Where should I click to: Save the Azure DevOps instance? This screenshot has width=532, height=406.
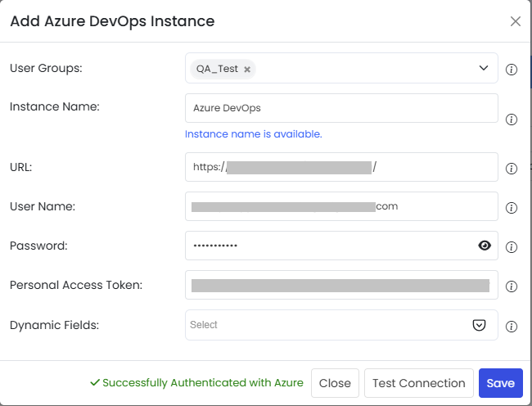(x=500, y=383)
